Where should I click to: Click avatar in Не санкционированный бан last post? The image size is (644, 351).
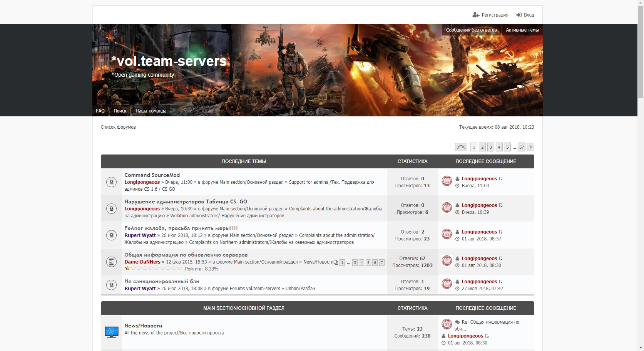point(447,284)
